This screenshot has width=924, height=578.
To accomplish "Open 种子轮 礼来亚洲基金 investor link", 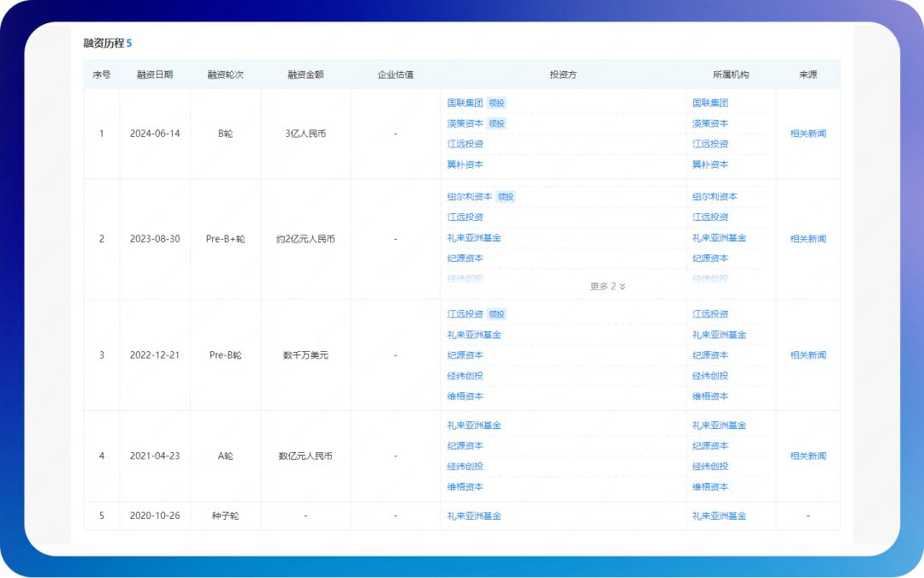I will click(474, 516).
